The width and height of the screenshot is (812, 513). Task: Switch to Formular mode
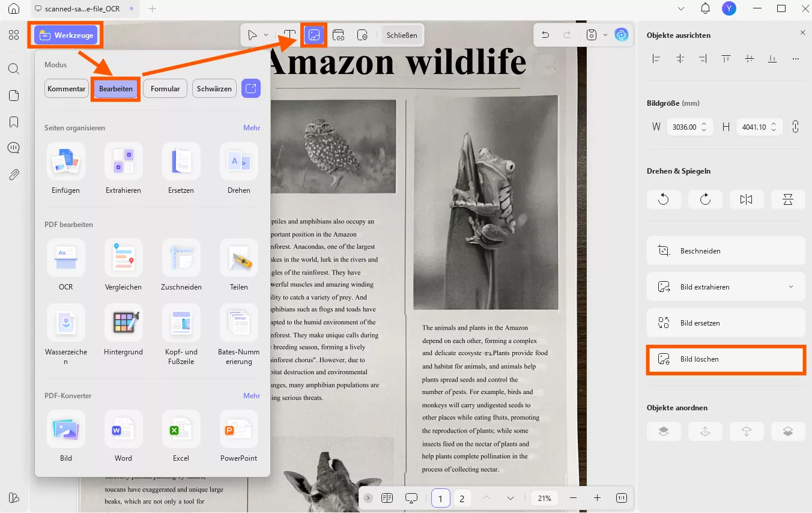(165, 88)
